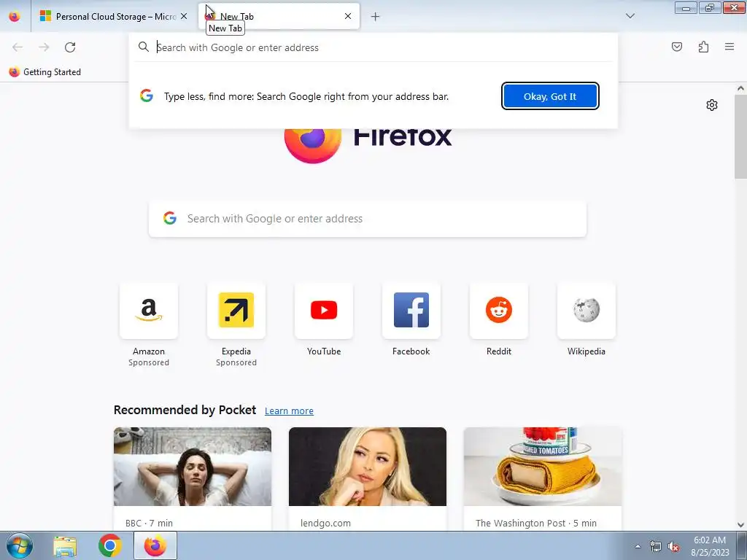Open the network tray icon
The height and width of the screenshot is (560, 747).
656,546
